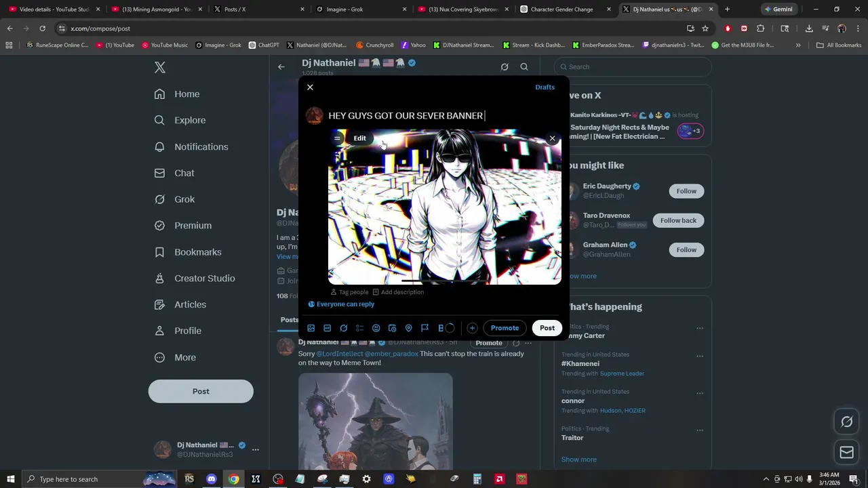Publish with the composer Post button
Image resolution: width=868 pixels, height=488 pixels.
[547, 328]
